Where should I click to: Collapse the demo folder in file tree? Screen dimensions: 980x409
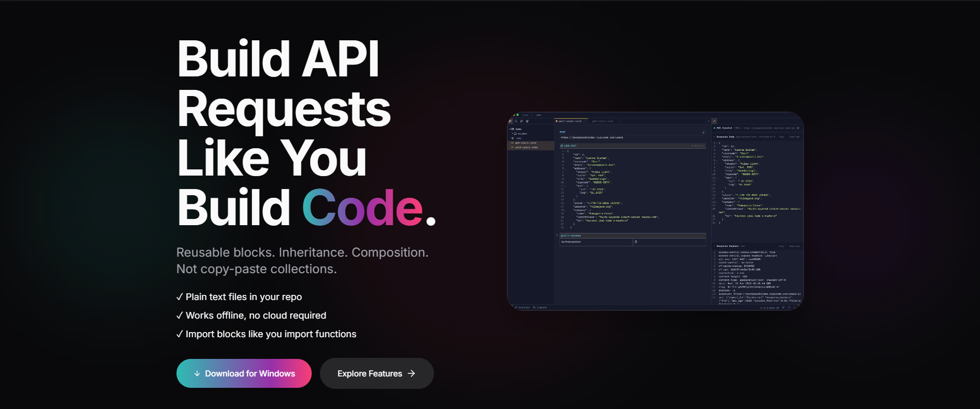tap(510, 129)
